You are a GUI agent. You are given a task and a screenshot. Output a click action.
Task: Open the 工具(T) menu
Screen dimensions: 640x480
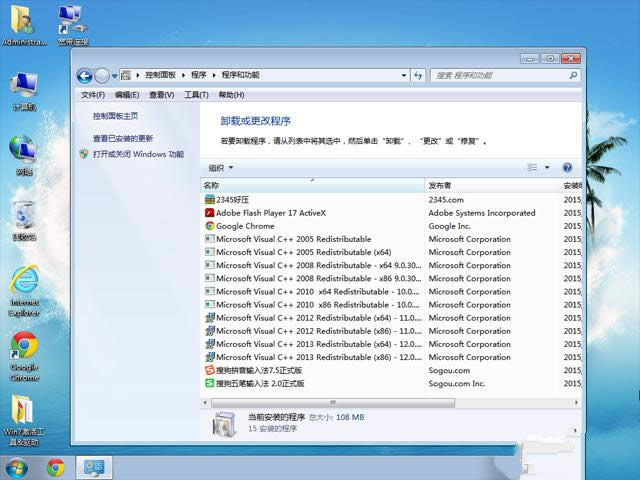(x=196, y=95)
